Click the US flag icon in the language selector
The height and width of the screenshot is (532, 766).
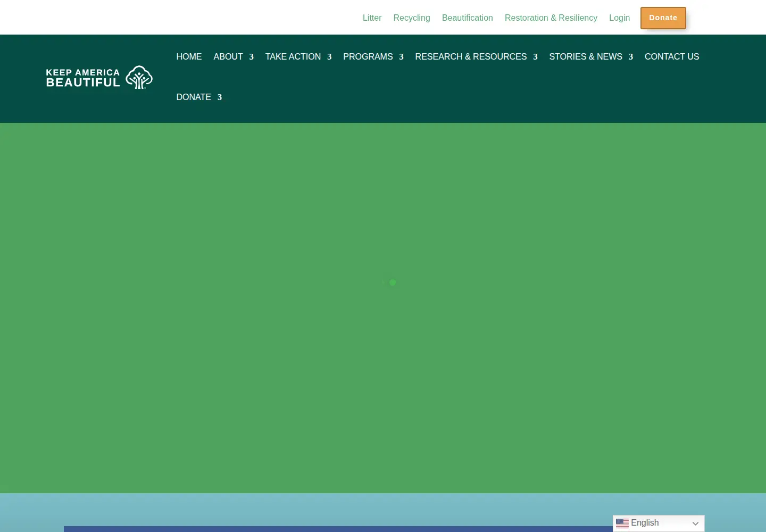[x=622, y=523]
